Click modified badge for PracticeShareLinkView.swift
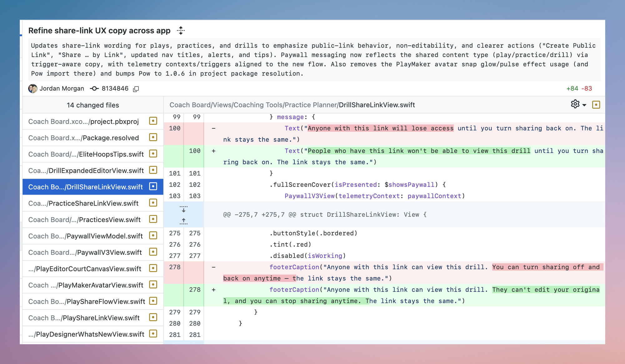Viewport: 625px width, 364px height. pyautogui.click(x=153, y=203)
